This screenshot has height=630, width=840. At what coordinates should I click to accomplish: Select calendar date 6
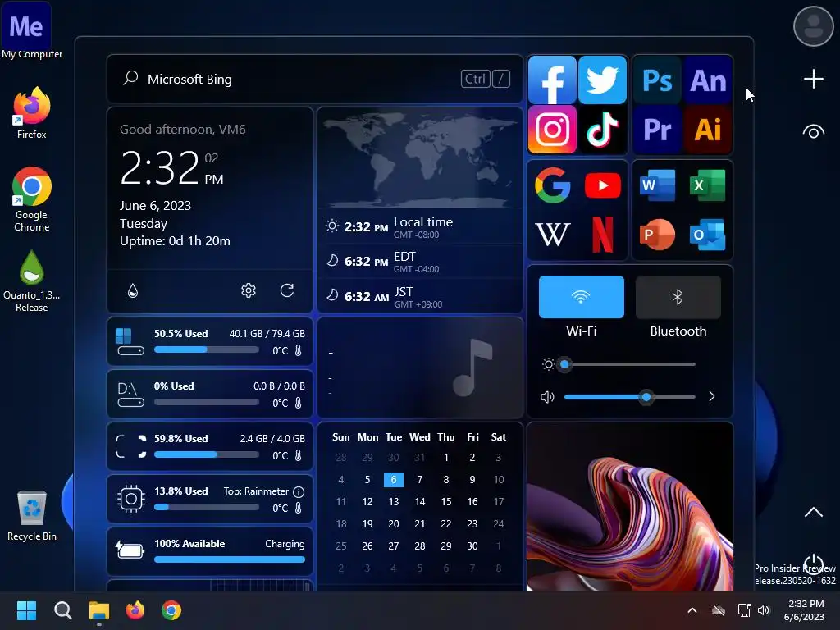click(x=393, y=479)
